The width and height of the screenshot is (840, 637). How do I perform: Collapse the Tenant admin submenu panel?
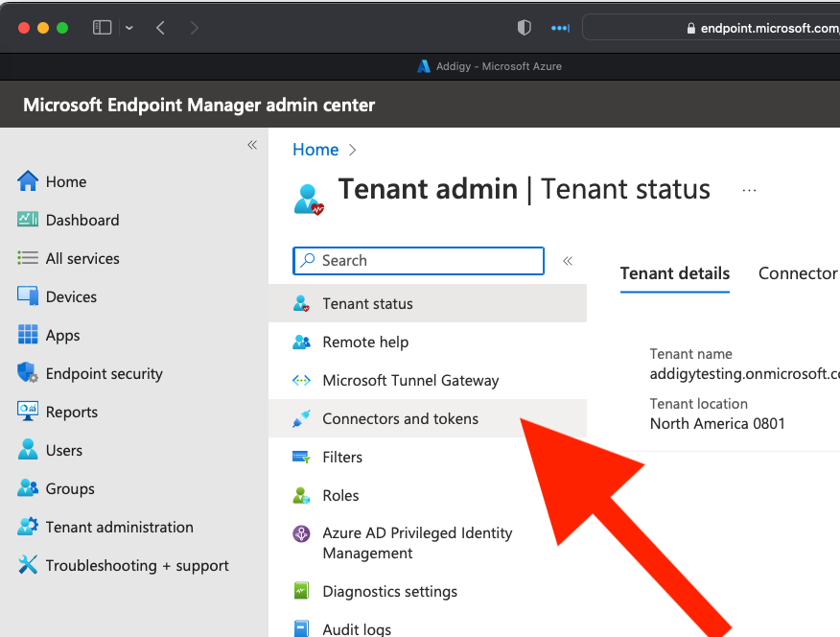point(567,260)
